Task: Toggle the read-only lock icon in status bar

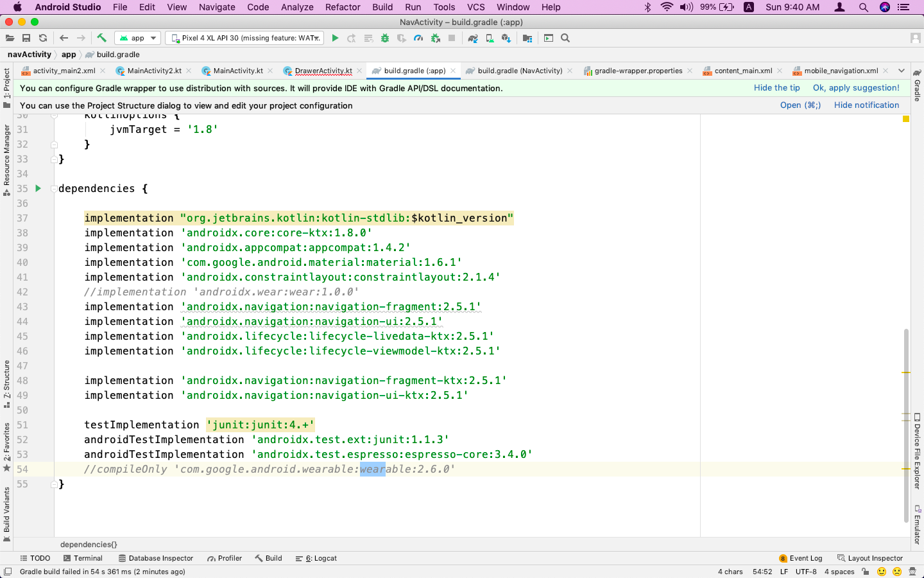Action: pyautogui.click(x=866, y=572)
